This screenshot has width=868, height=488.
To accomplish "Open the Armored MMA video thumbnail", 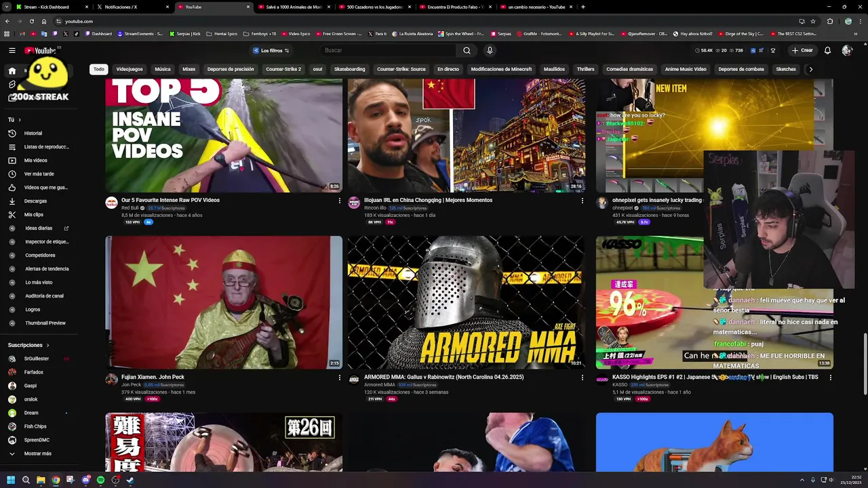I will pyautogui.click(x=466, y=302).
